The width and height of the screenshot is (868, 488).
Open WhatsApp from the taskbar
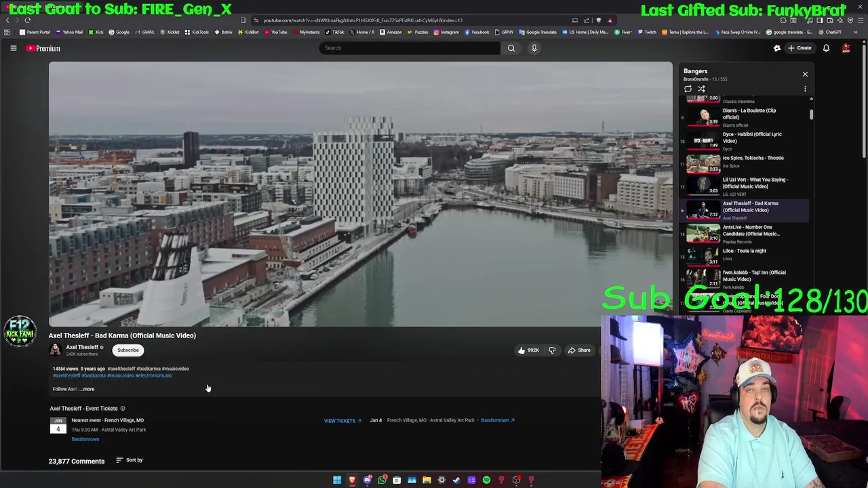pos(382,480)
